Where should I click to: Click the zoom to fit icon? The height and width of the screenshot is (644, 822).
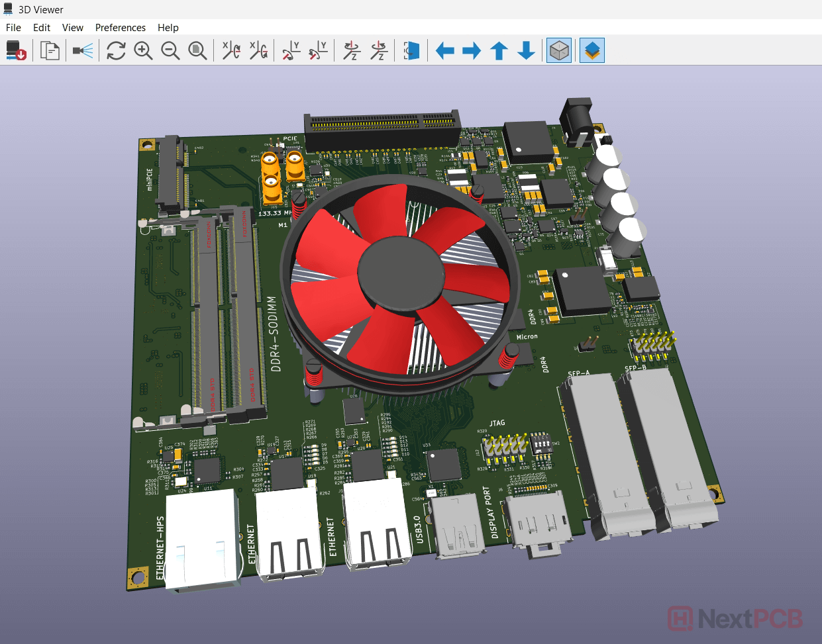coord(197,50)
